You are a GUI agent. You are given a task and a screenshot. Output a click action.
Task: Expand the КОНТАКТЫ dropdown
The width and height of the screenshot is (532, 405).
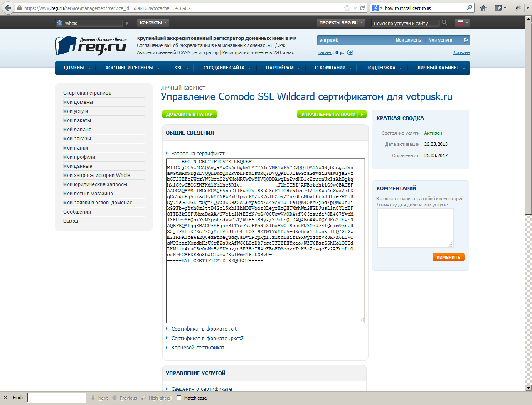click(153, 23)
